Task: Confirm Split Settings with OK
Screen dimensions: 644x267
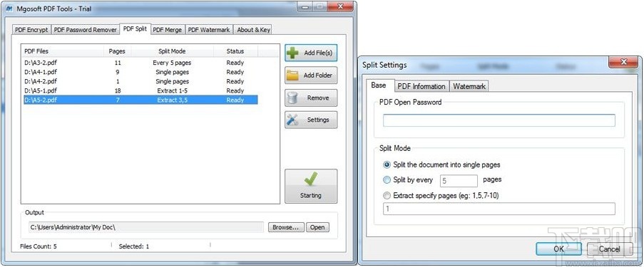Action: click(558, 249)
